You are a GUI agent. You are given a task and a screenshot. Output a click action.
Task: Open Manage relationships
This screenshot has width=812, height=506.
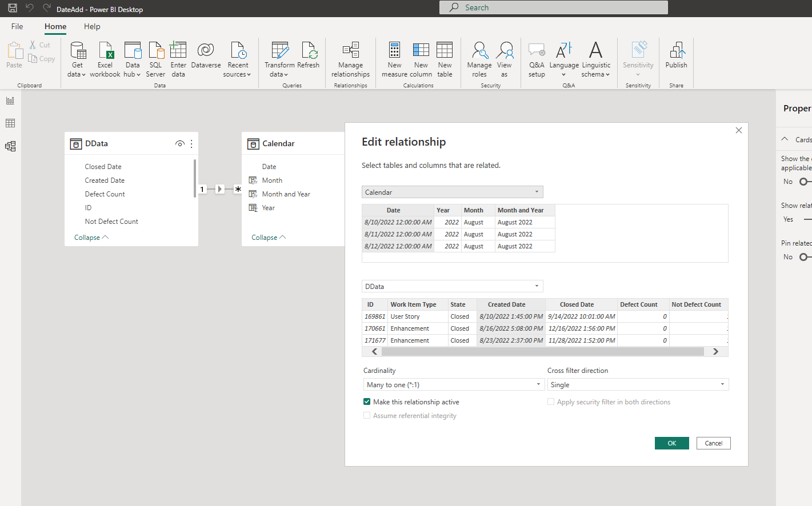[x=350, y=59]
